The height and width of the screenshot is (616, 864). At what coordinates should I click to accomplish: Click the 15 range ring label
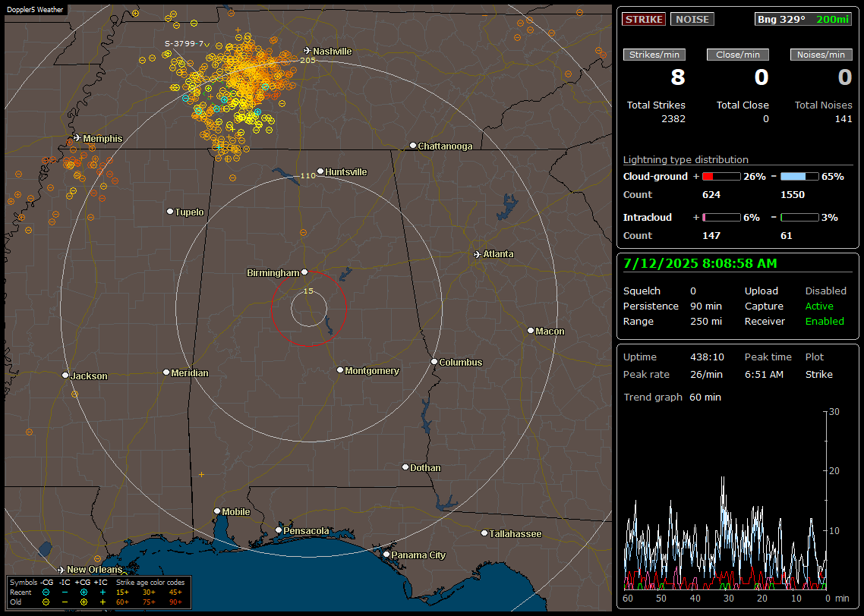coord(308,291)
